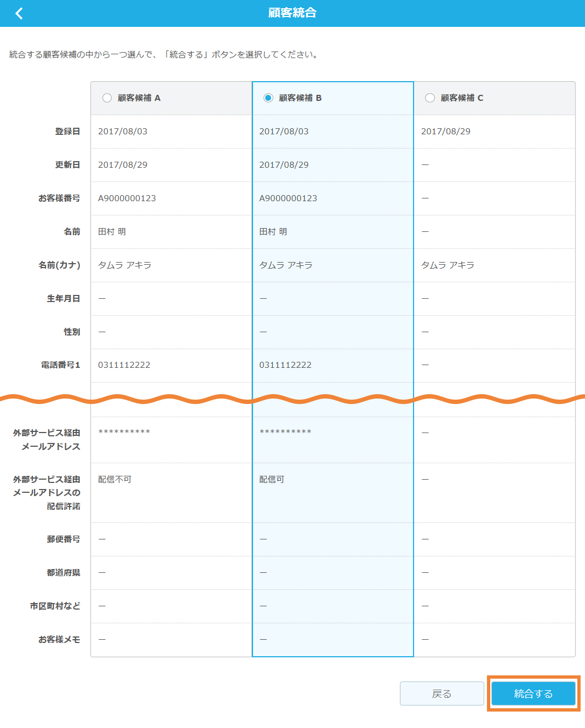This screenshot has width=585, height=728.
Task: Click the 戻る button
Action: (x=441, y=693)
